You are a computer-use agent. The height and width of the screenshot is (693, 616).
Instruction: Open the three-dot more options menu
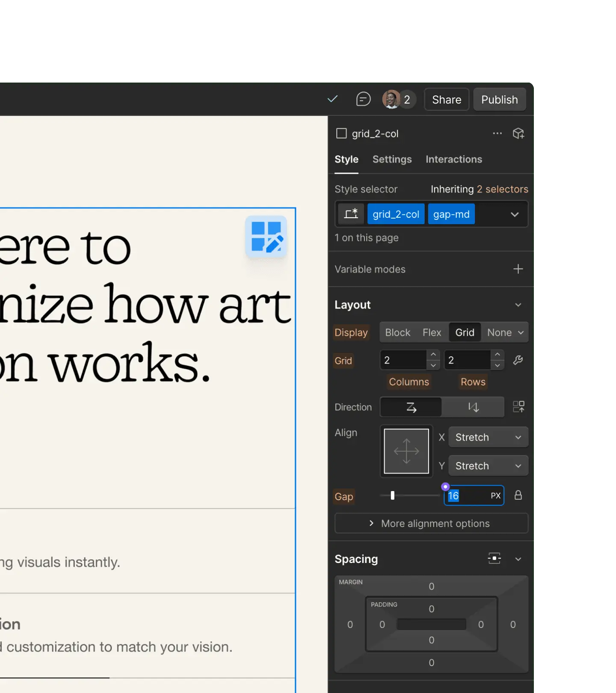[497, 133]
